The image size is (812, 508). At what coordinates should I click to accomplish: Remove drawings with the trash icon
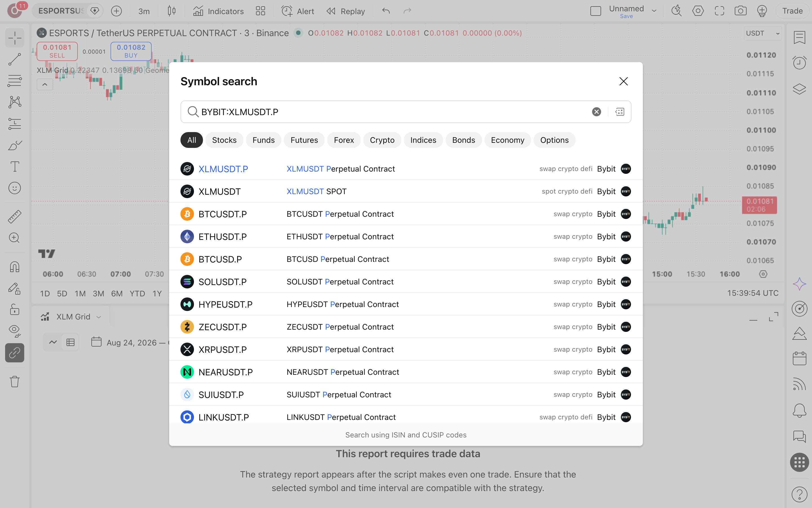point(14,381)
